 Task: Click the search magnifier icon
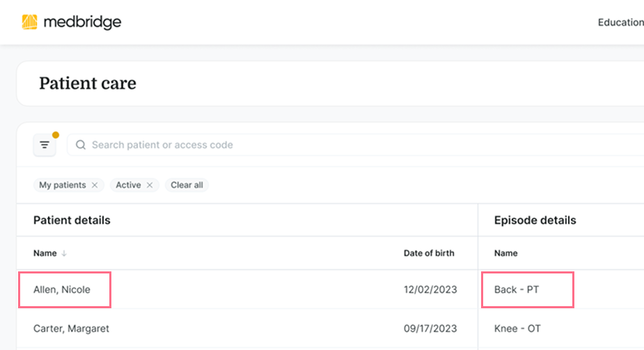(81, 145)
